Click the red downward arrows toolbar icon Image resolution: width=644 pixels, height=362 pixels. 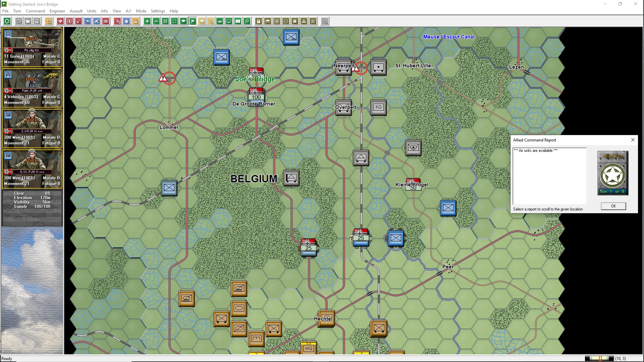(60, 21)
